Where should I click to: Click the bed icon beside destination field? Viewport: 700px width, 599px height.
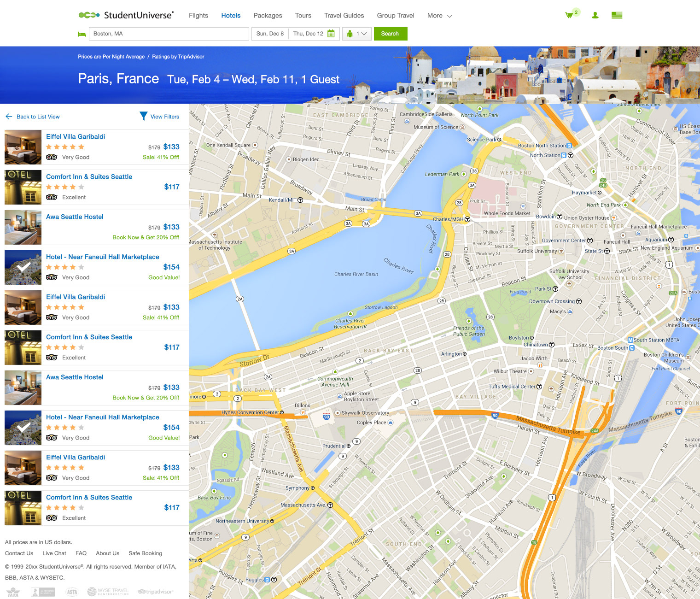coord(82,34)
